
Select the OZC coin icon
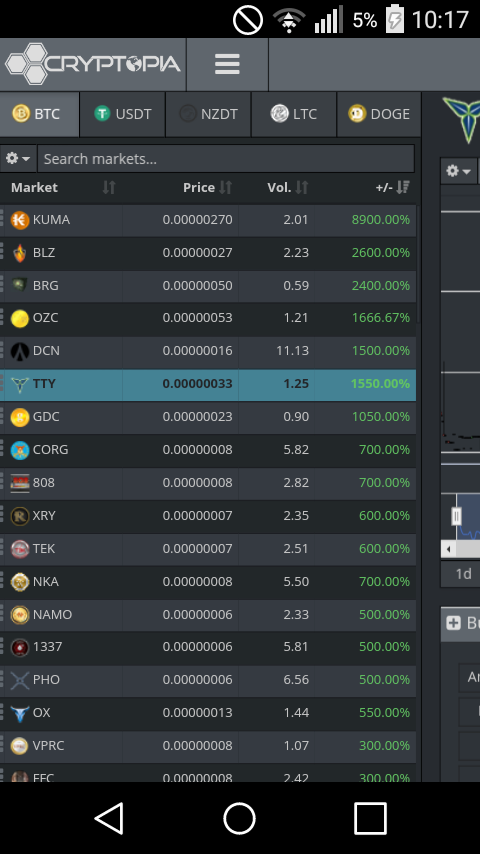pos(20,318)
